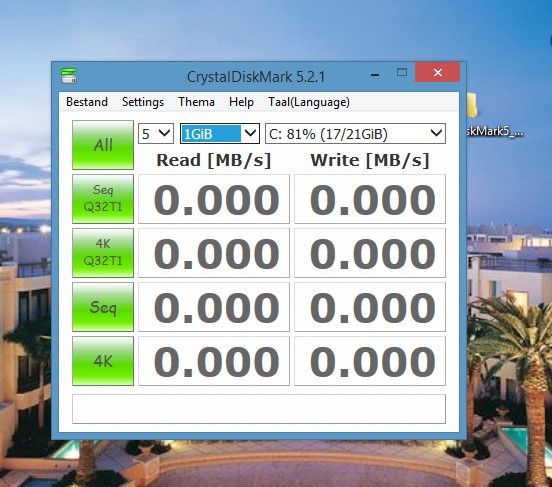
Task: Click the empty comment field at the bottom
Action: pos(259,409)
